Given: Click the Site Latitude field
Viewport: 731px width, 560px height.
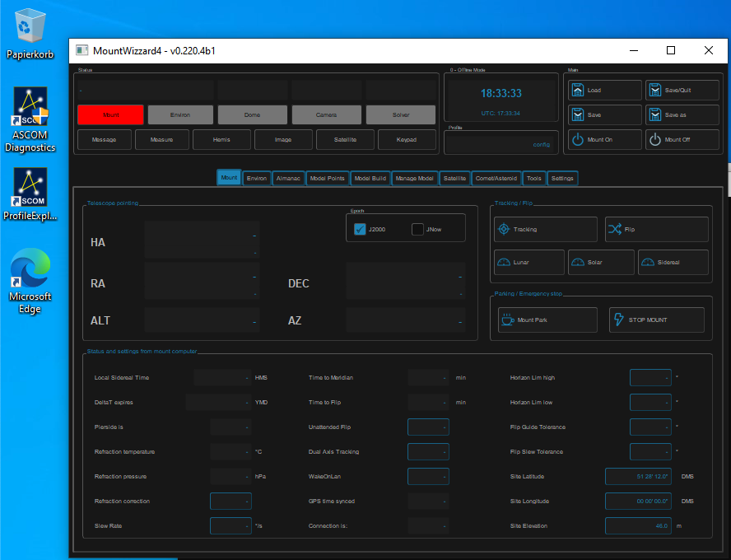Looking at the screenshot, I should pos(638,477).
